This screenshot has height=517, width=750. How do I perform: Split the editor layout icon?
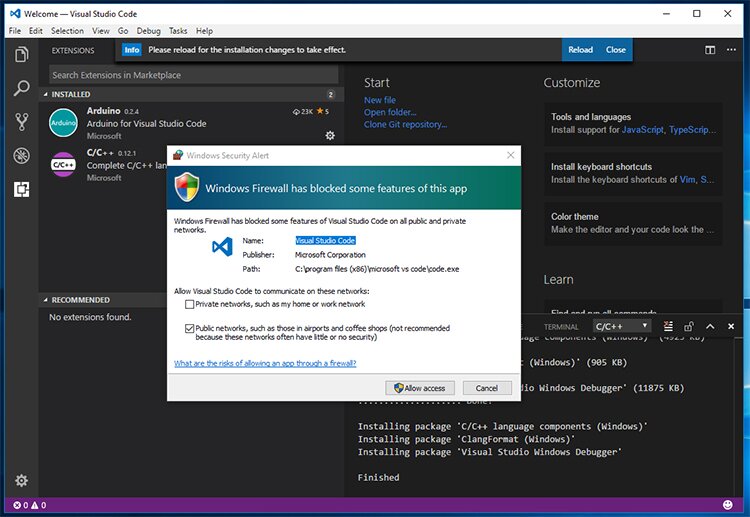(710, 50)
